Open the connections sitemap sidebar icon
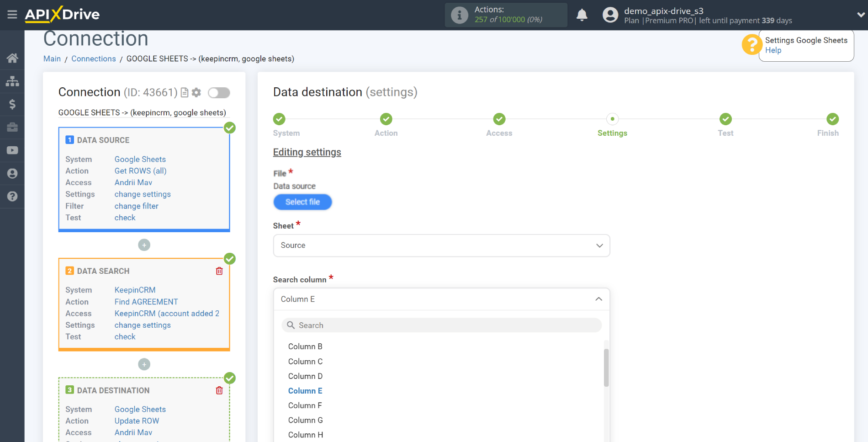Viewport: 868px width, 442px height. (12, 81)
